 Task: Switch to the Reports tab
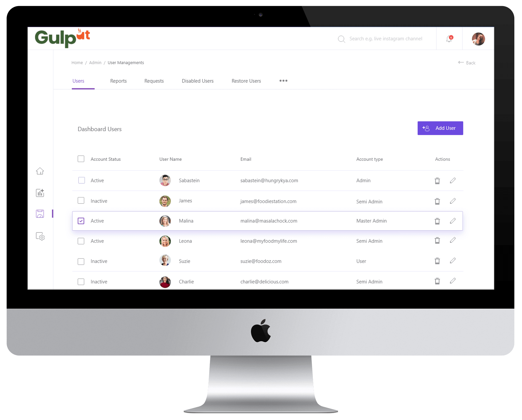(x=118, y=81)
